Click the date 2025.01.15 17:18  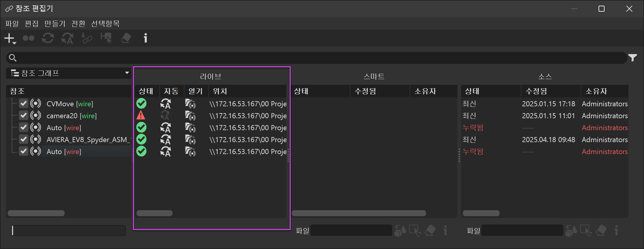(x=549, y=104)
